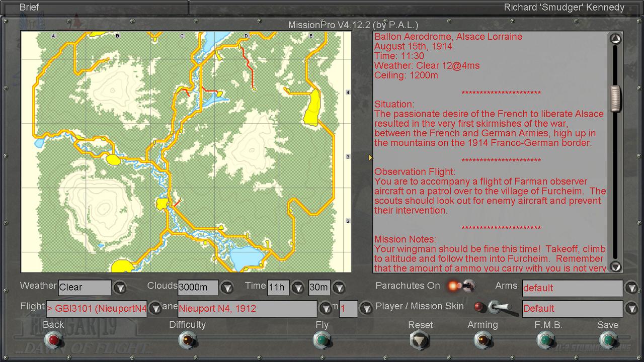Open Difficulty settings via its knob
The image size is (644, 362).
click(188, 340)
